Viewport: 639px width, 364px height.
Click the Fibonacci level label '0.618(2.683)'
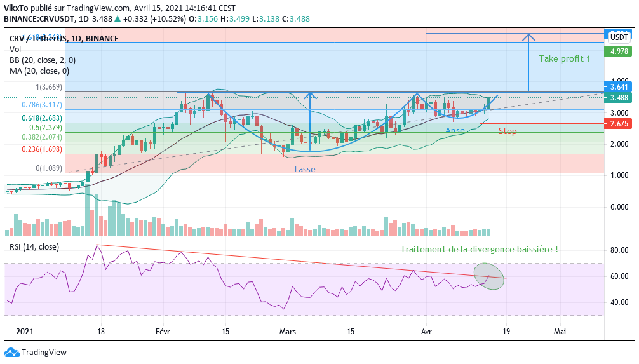point(42,118)
